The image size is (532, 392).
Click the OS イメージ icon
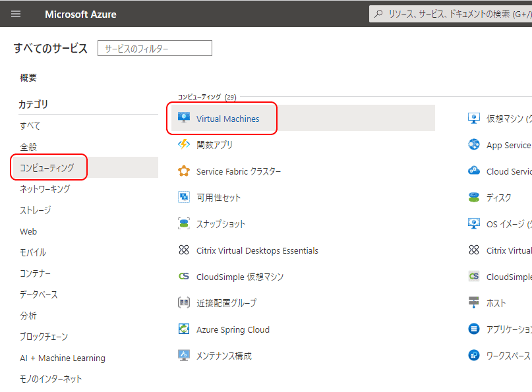coord(474,223)
